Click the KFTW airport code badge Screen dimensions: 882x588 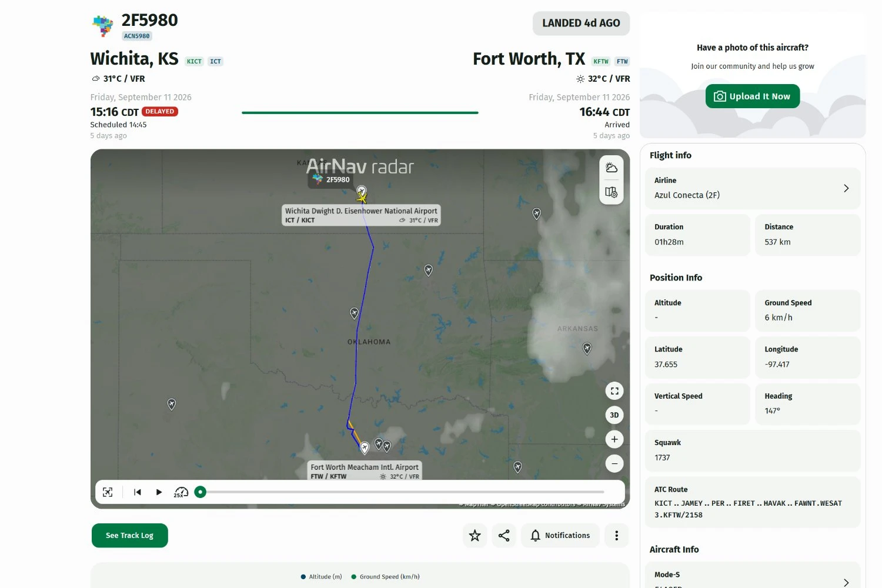601,61
